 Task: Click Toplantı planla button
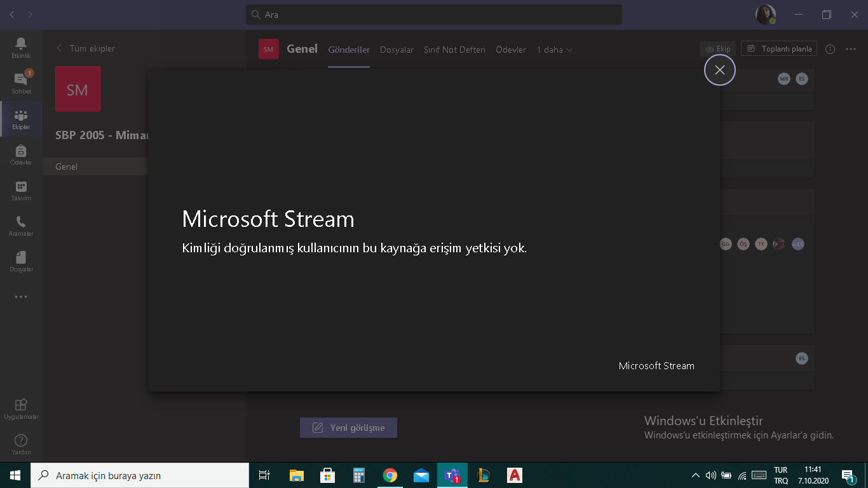[778, 49]
